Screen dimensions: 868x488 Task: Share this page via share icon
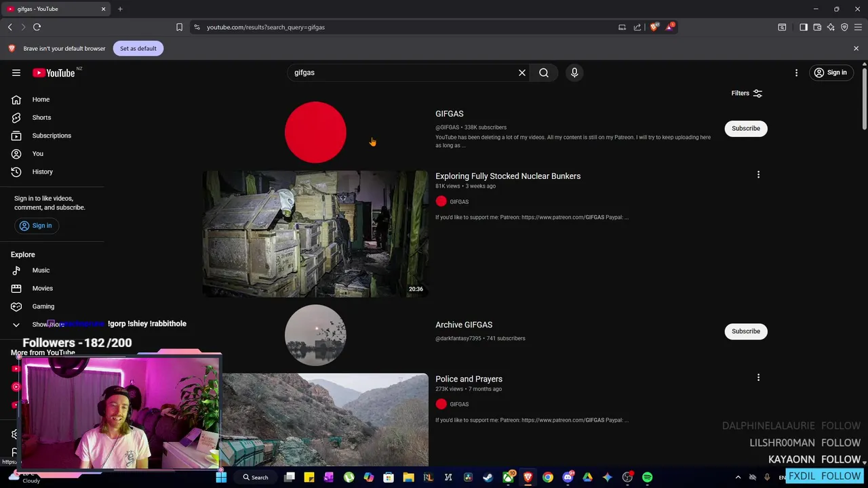[x=637, y=27]
